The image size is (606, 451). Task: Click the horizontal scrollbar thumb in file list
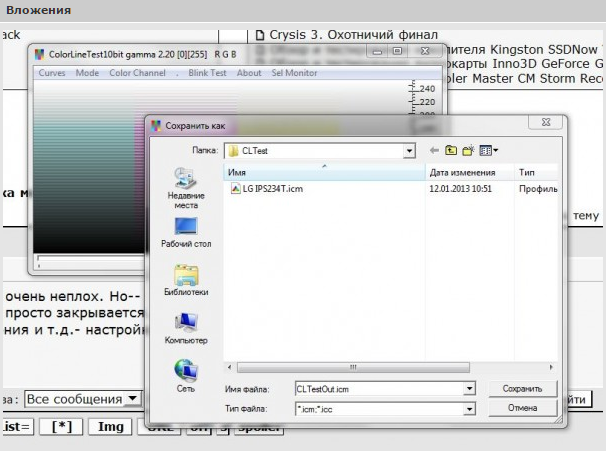[x=353, y=367]
